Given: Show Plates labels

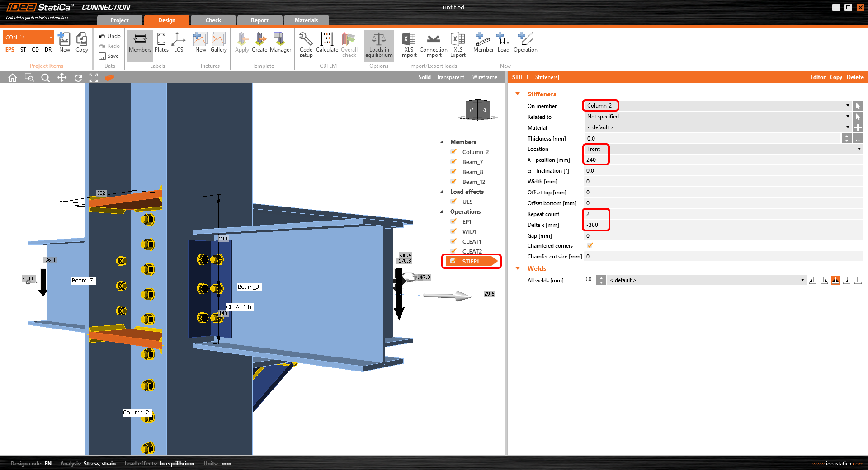Looking at the screenshot, I should point(161,42).
